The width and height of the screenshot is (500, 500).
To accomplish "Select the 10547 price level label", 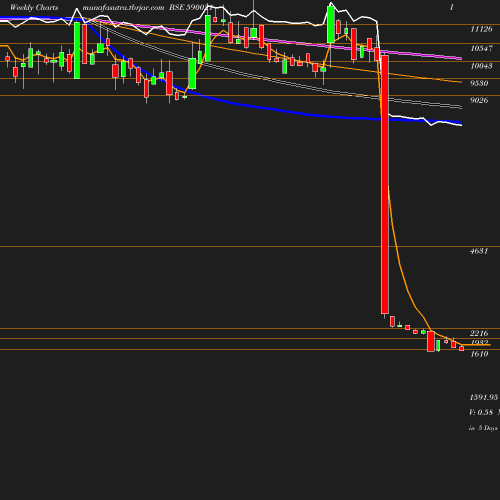I will click(x=481, y=48).
